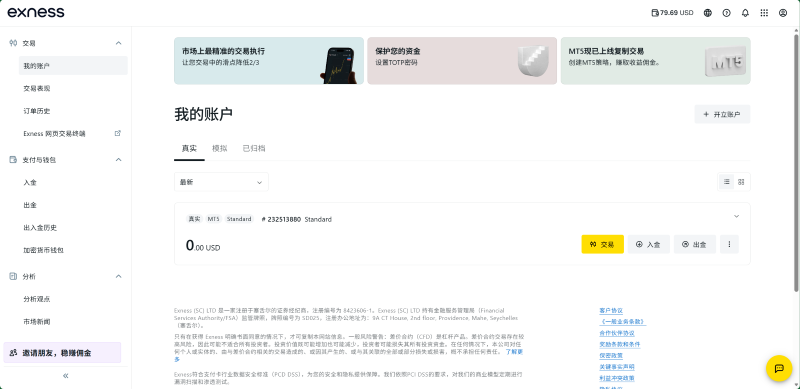Click external-link icon beside 网页交易终端

[x=118, y=133]
